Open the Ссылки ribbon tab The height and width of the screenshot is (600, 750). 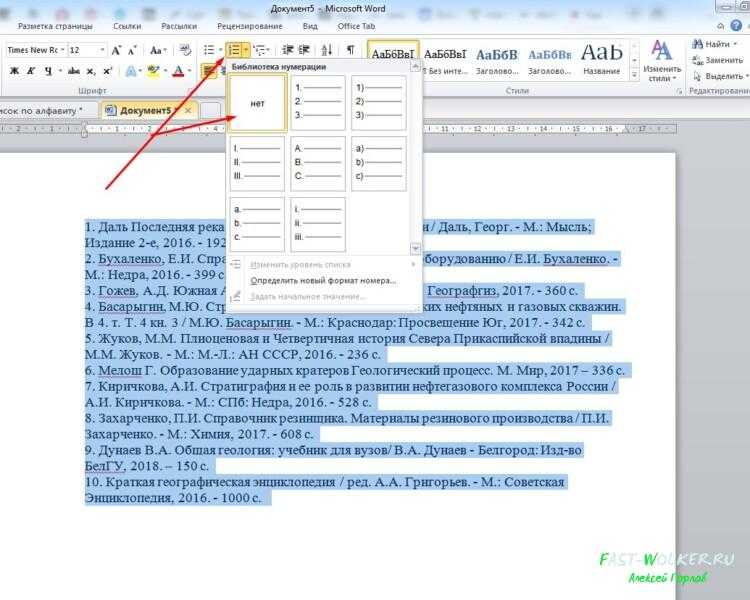(x=127, y=26)
